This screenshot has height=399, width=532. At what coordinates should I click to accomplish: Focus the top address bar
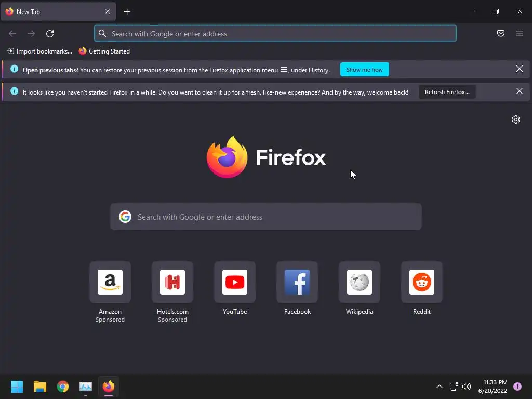275,34
